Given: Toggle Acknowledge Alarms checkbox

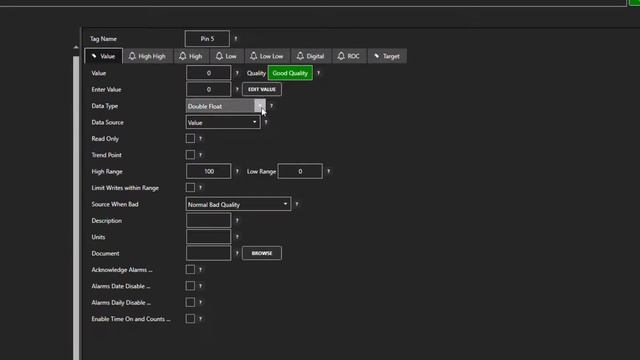Looking at the screenshot, I should pos(190,269).
